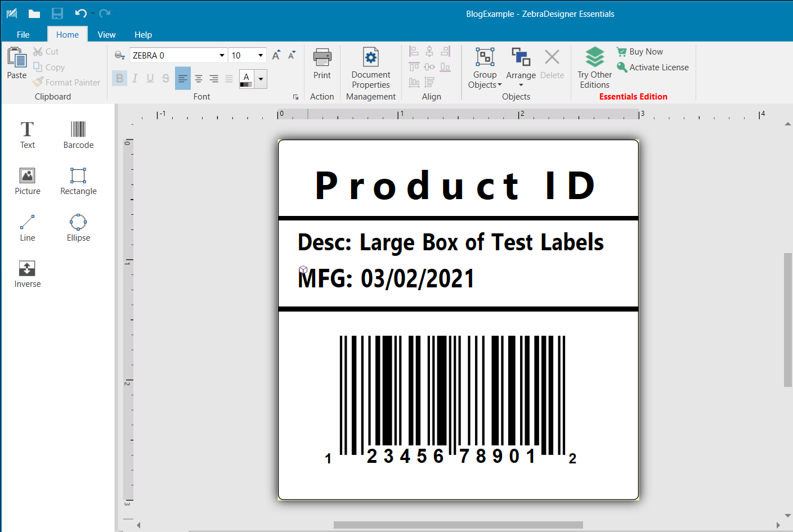
Task: Toggle justify text alignment
Action: [229, 79]
